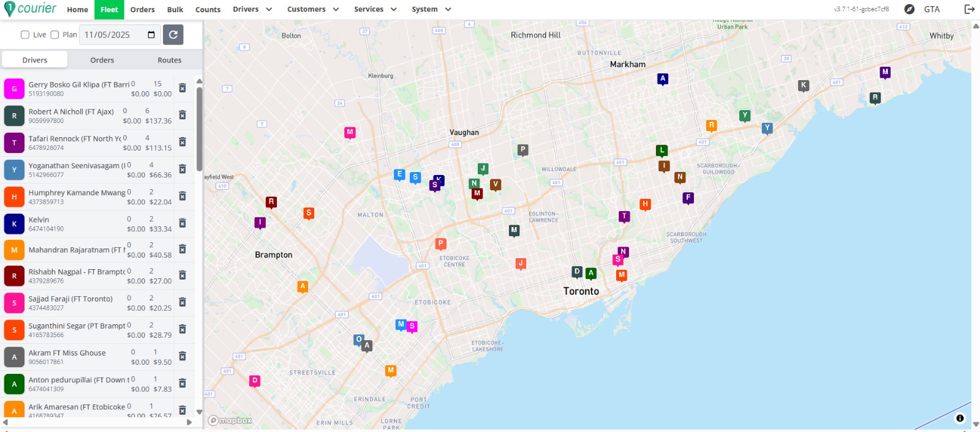Enable the Live checkbox
Viewport: 980px width, 432px height.
pyautogui.click(x=25, y=35)
